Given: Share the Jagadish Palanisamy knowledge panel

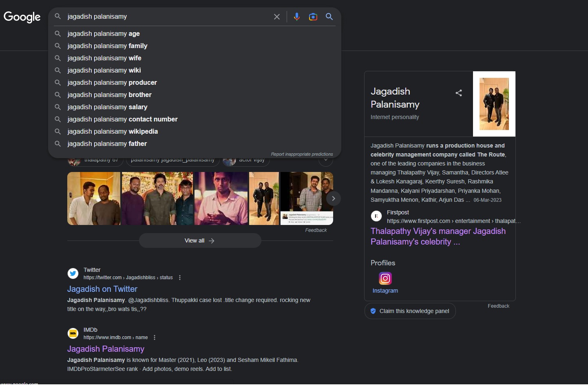Looking at the screenshot, I should pos(459,93).
